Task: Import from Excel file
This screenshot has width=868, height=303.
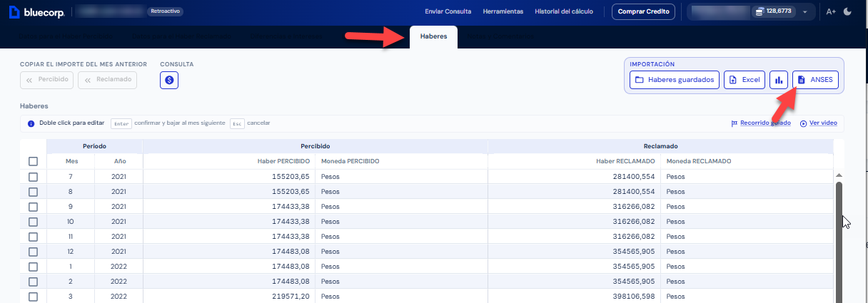Action: coord(745,80)
